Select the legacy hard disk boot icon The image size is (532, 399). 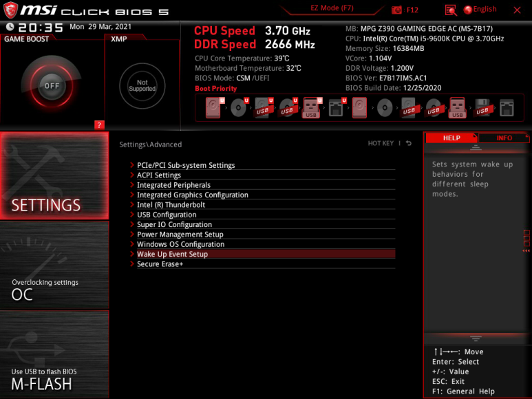[x=359, y=108]
